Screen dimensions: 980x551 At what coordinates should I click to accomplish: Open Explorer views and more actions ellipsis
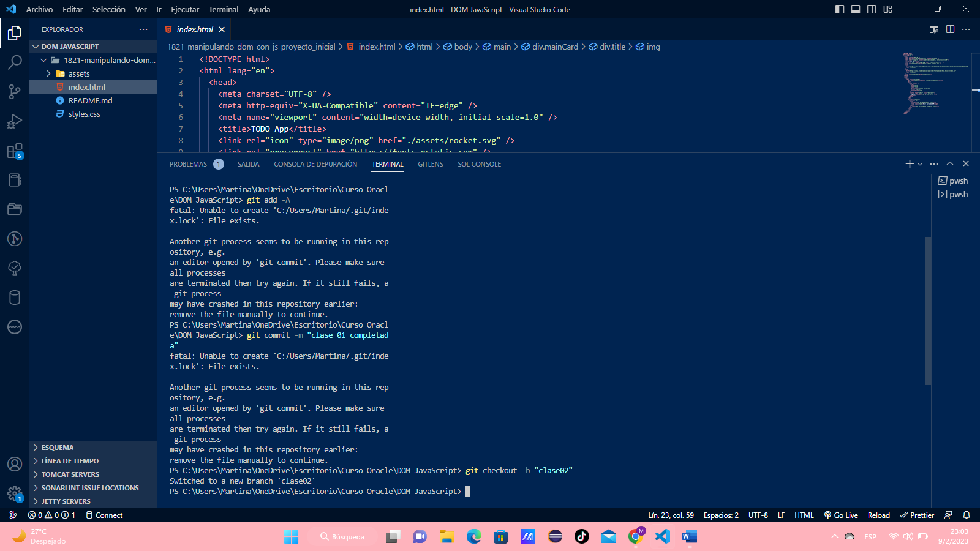tap(143, 29)
